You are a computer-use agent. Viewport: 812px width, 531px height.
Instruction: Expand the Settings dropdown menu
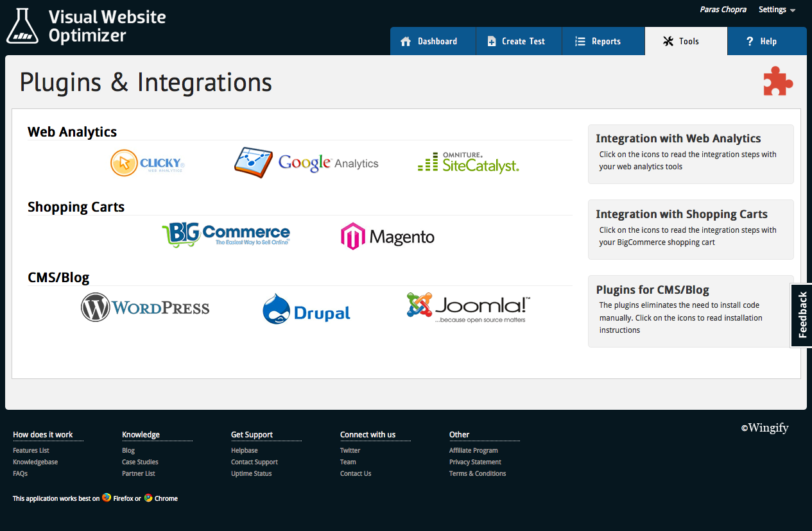pyautogui.click(x=777, y=10)
